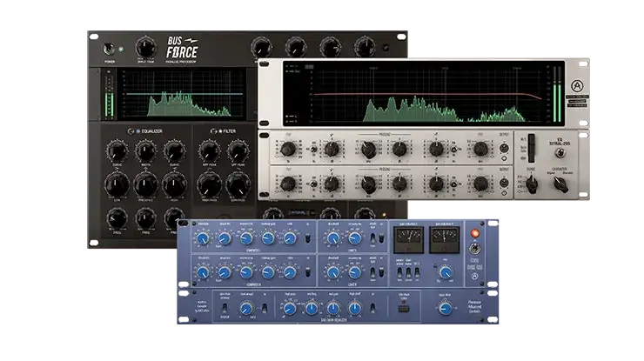Click the Limiter I recovery knob
The height and width of the screenshot is (361, 644).
pyautogui.click(x=355, y=237)
